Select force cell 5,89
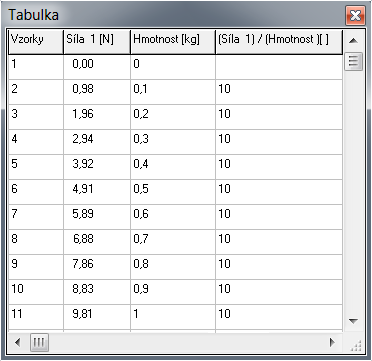 [97, 217]
